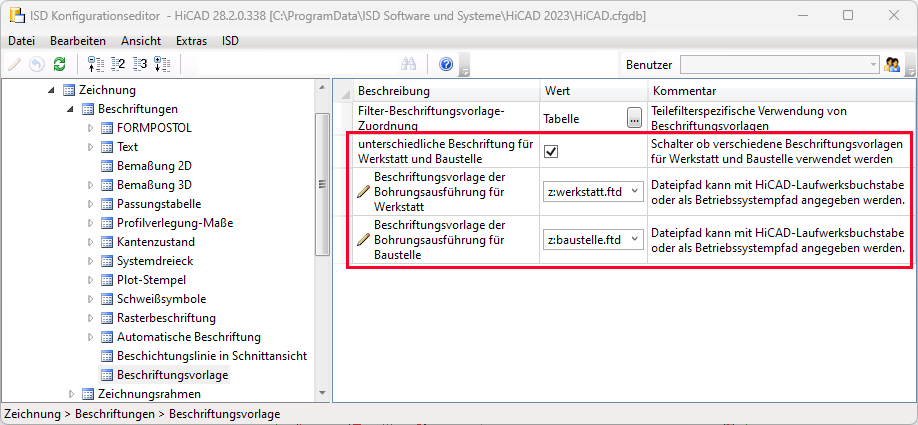The width and height of the screenshot is (918, 425).
Task: Expand the Passungstabelle node
Action: point(90,204)
